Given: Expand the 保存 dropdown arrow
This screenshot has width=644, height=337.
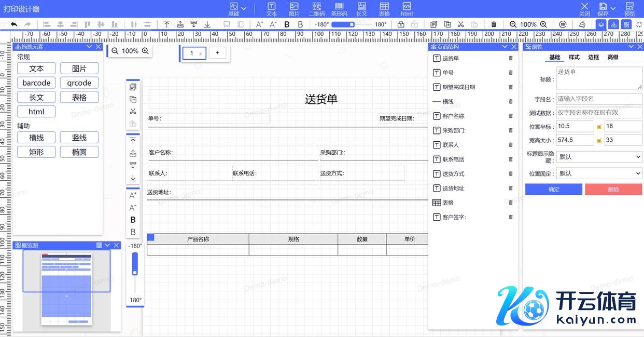Looking at the screenshot, I should click(613, 9).
